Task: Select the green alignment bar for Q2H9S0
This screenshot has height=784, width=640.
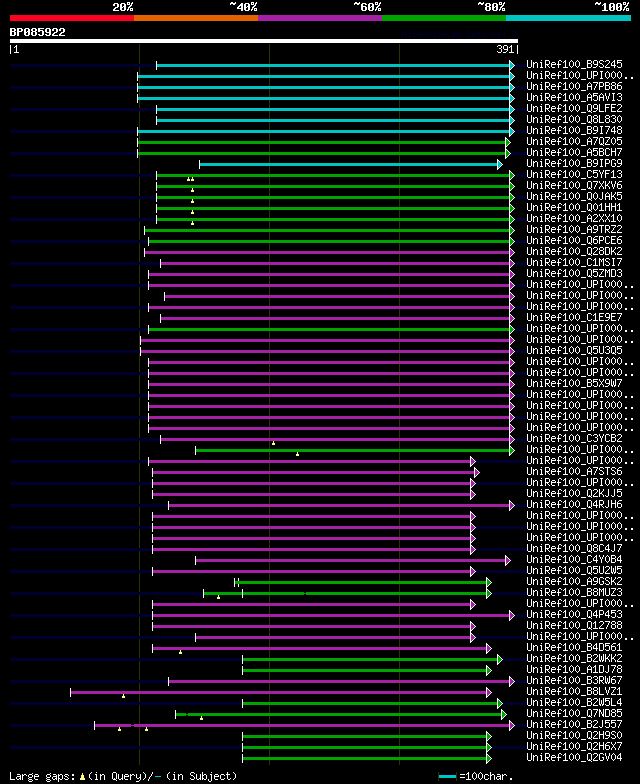Action: [x=365, y=736]
